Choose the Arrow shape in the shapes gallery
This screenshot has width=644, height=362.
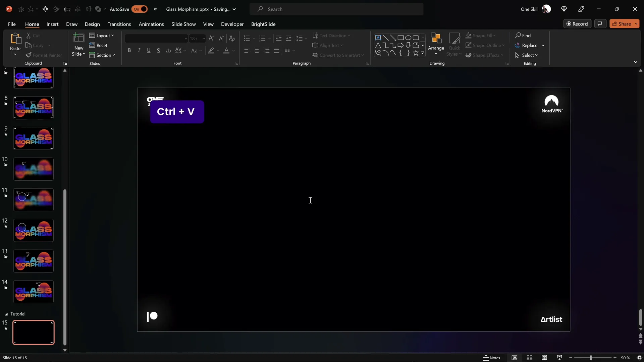click(401, 45)
